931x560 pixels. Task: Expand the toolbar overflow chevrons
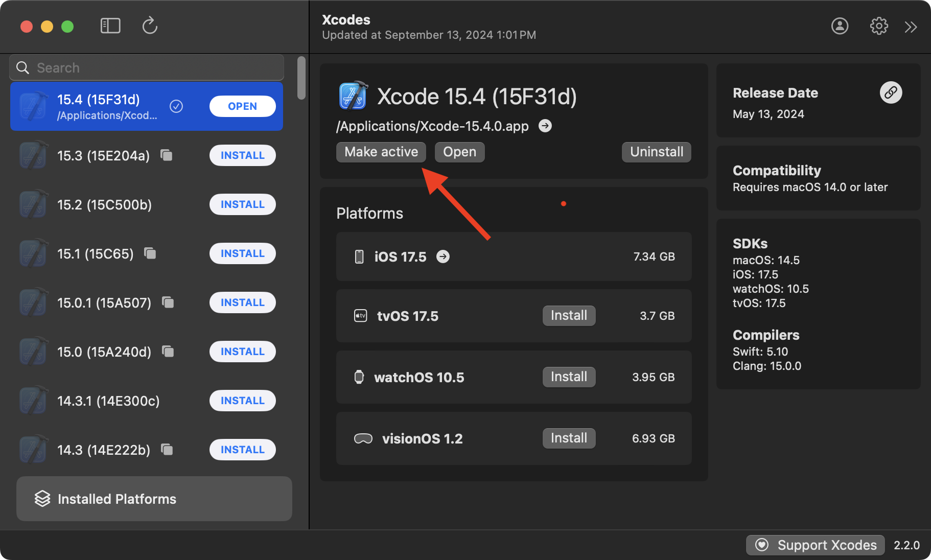(911, 27)
